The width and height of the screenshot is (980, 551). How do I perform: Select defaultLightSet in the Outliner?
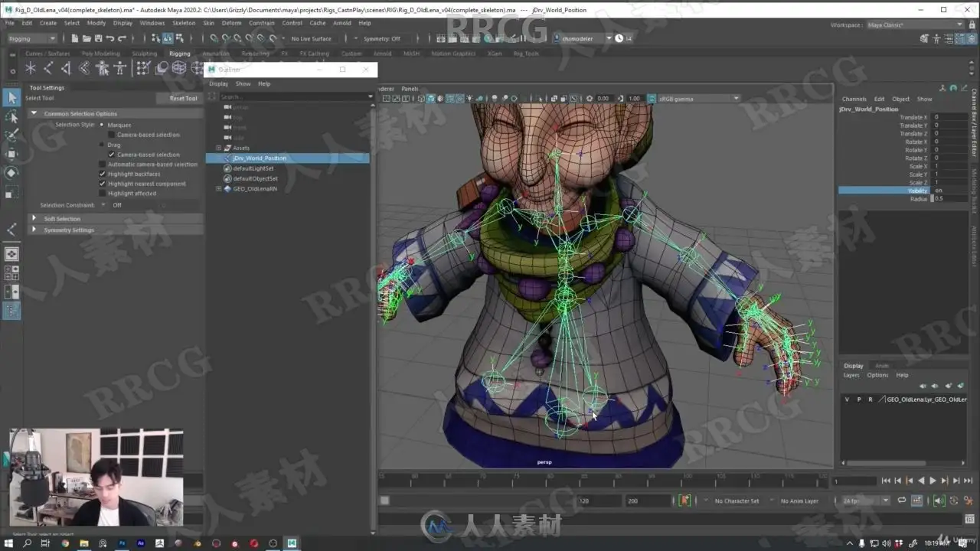pyautogui.click(x=253, y=168)
